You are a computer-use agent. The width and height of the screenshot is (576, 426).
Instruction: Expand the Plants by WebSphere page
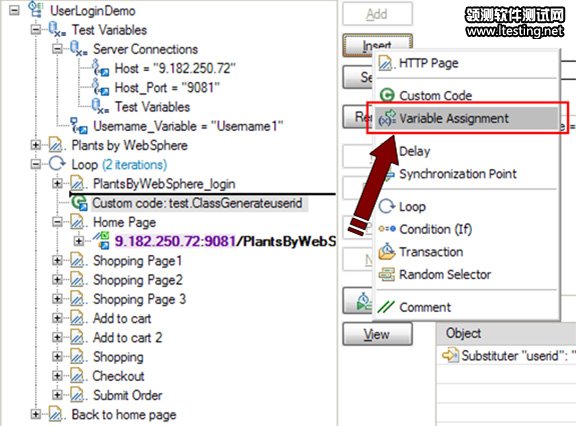(36, 145)
